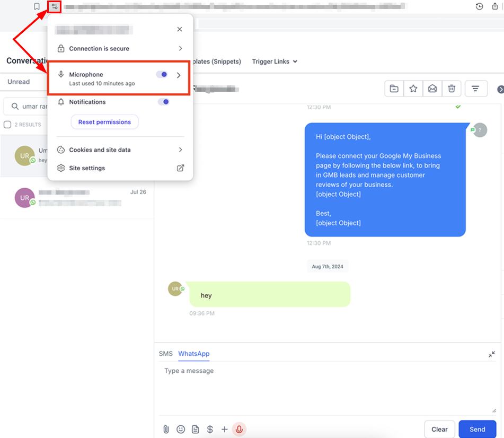Click the cookie icon in popup
The height and width of the screenshot is (438, 504).
click(61, 150)
